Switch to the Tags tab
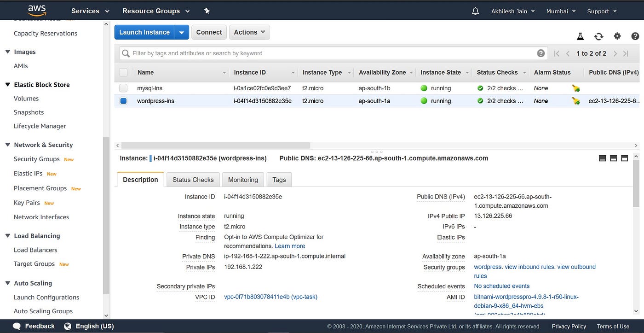The width and height of the screenshot is (644, 333). click(279, 180)
